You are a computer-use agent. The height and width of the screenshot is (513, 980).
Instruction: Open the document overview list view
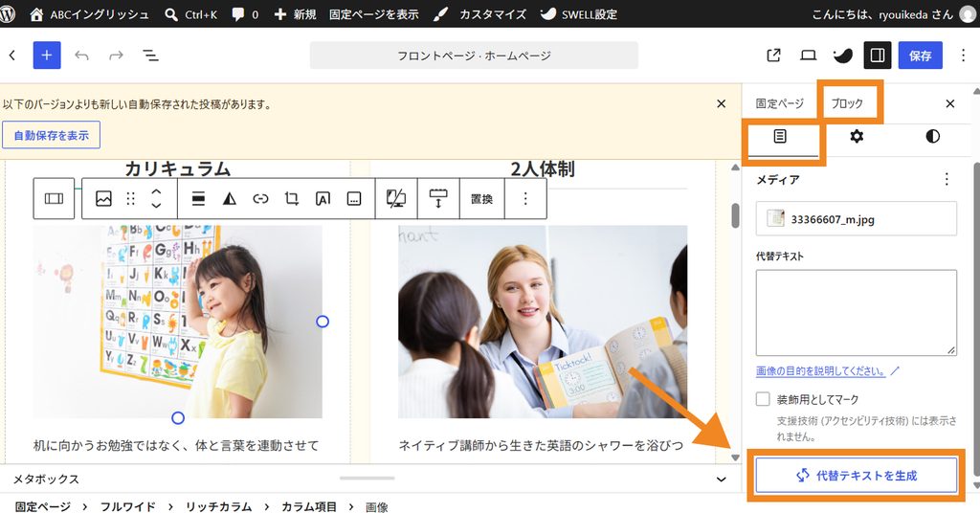point(150,56)
